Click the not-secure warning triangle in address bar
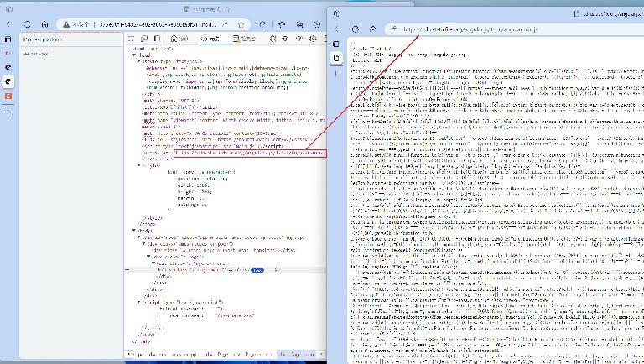Screen dimensions: 644x364 (65, 24)
